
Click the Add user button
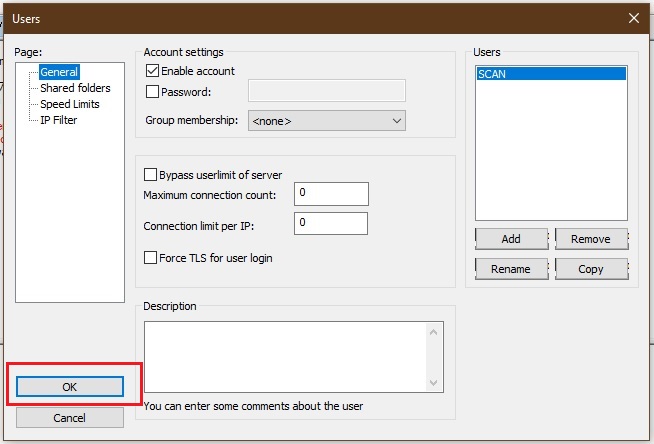pos(511,239)
